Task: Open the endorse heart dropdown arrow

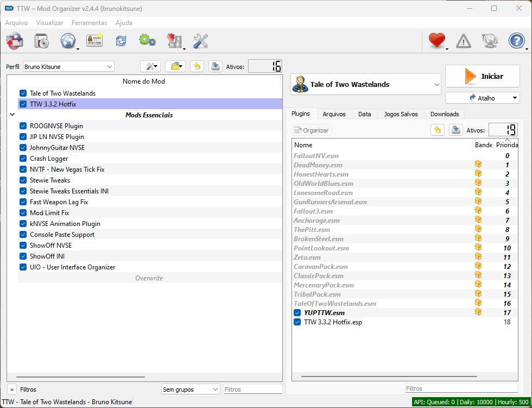Action: [447, 49]
